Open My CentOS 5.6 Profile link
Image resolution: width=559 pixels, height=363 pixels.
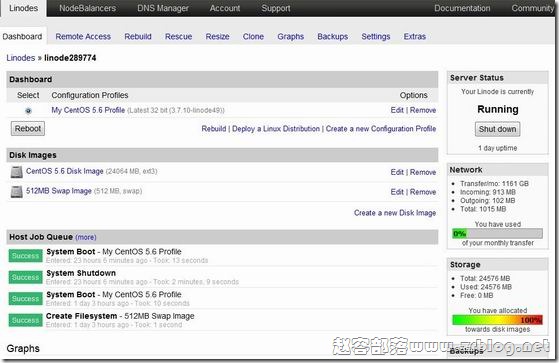88,110
